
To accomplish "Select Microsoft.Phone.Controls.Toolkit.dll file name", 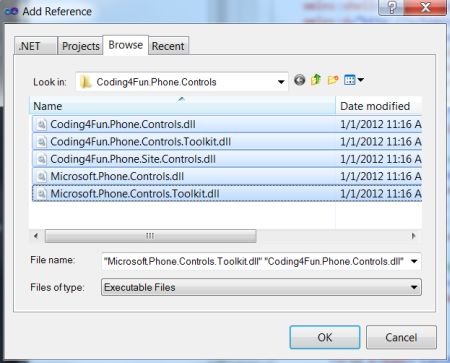I will (x=135, y=194).
